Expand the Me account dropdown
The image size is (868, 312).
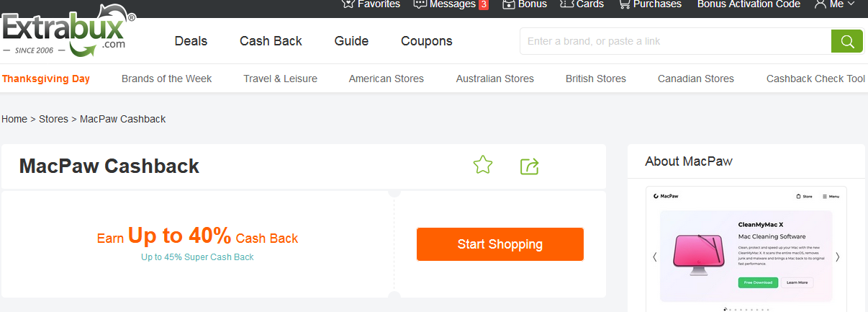point(835,4)
